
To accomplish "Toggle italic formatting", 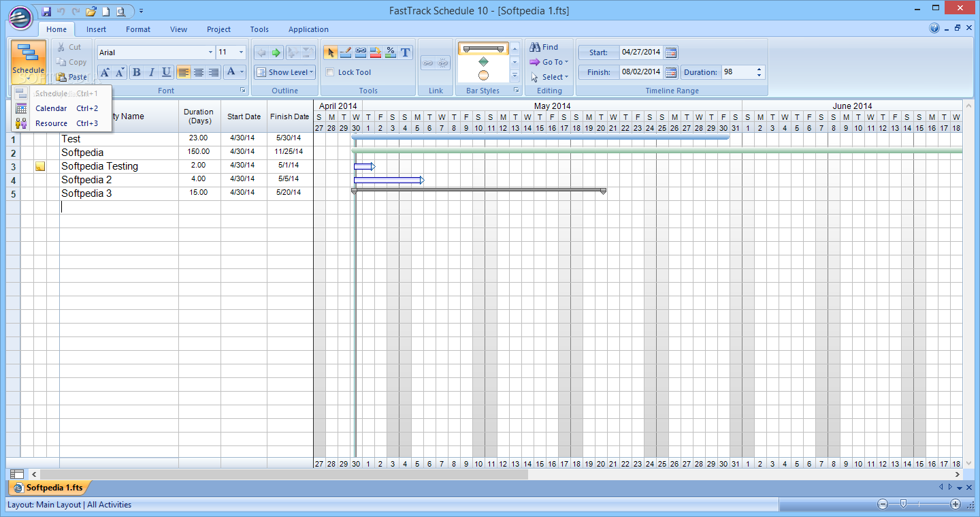I will pyautogui.click(x=151, y=72).
